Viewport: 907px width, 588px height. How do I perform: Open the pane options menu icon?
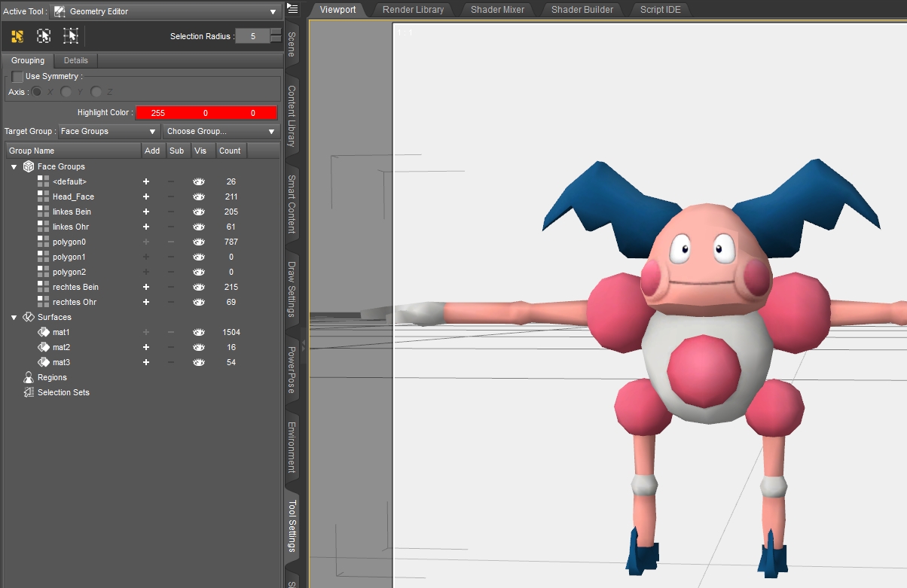pyautogui.click(x=293, y=9)
